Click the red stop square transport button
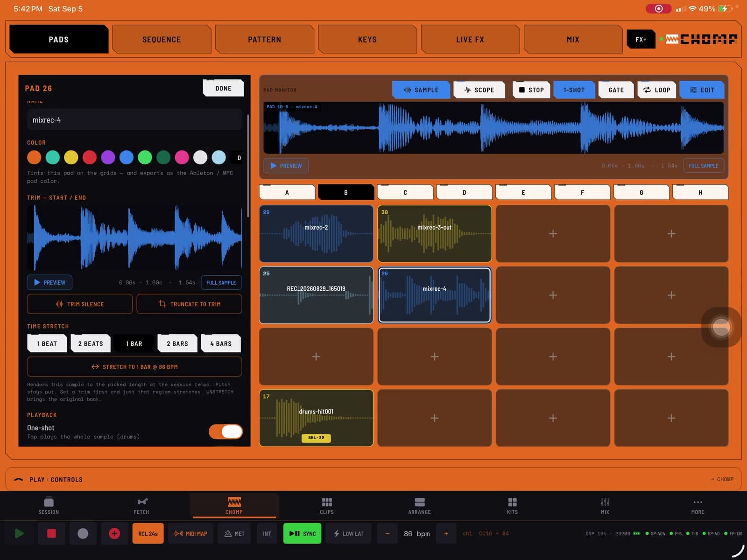 51,533
